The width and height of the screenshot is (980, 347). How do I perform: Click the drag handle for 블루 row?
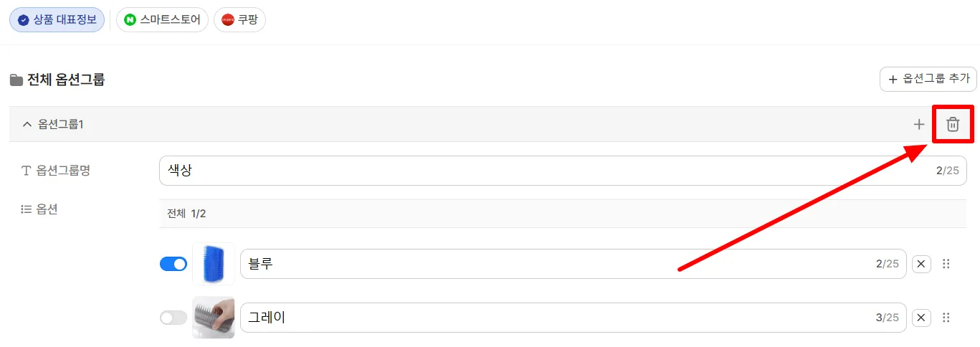pos(946,264)
